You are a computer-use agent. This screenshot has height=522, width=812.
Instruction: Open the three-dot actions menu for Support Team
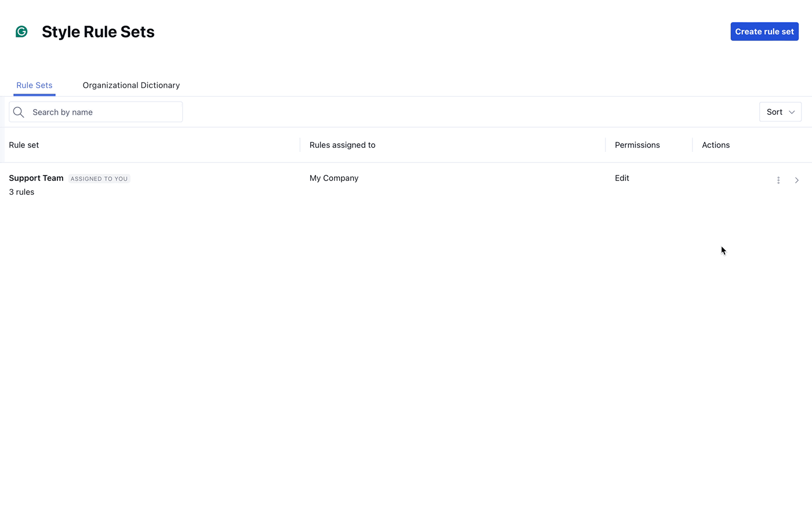coord(778,180)
